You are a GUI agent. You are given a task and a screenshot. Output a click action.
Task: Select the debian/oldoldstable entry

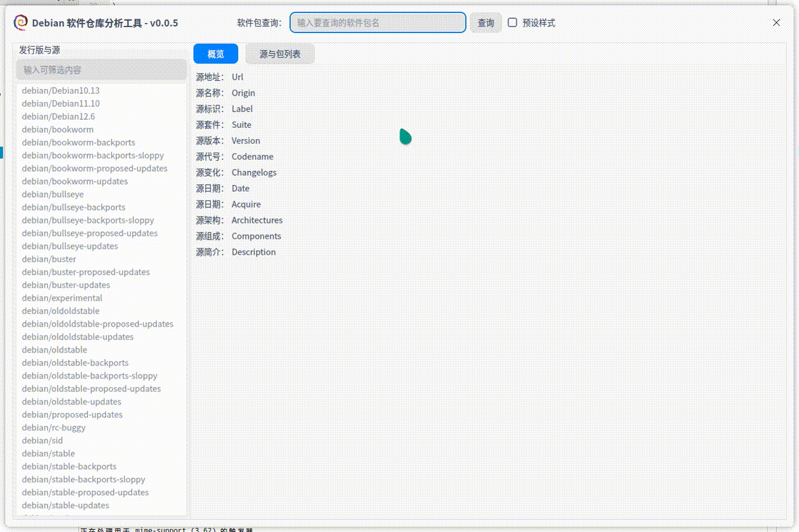pos(101,311)
